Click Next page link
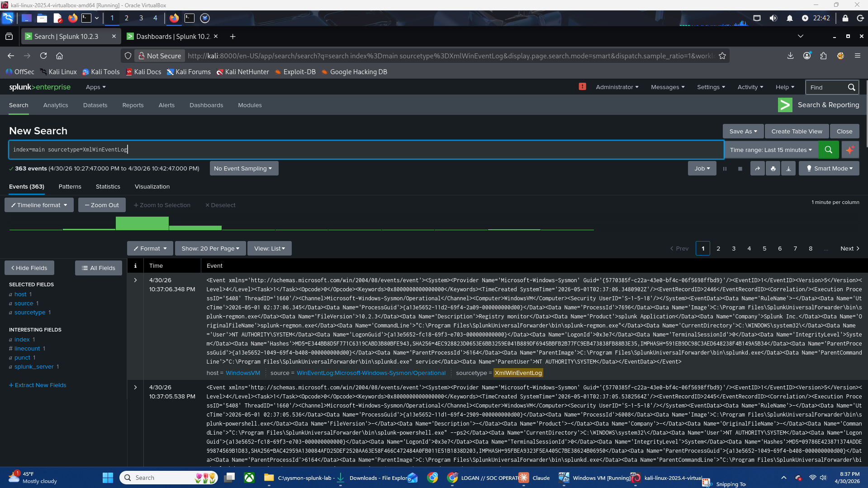This screenshot has width=868, height=488. 850,248
